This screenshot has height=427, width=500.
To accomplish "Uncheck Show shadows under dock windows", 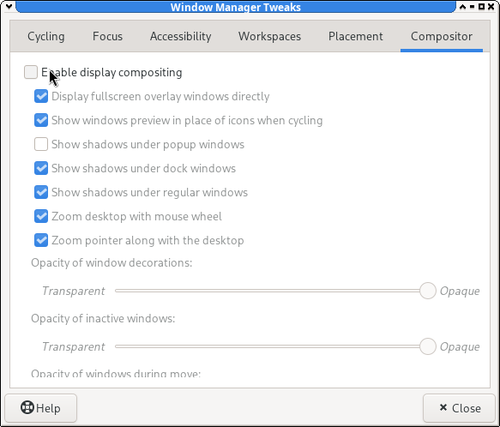I will pos(41,168).
